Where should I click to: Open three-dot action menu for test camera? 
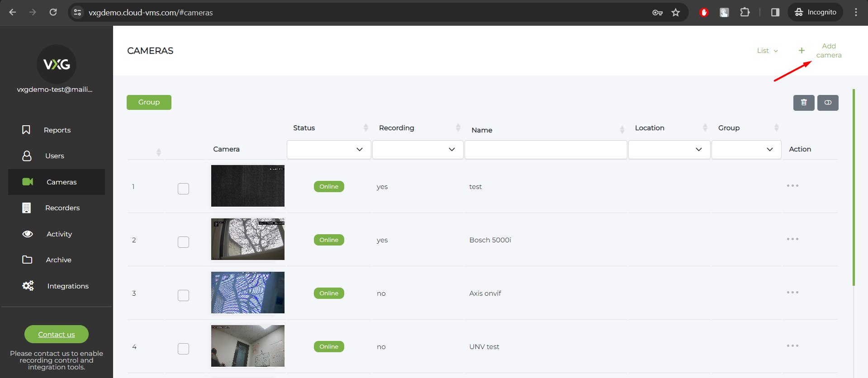792,186
